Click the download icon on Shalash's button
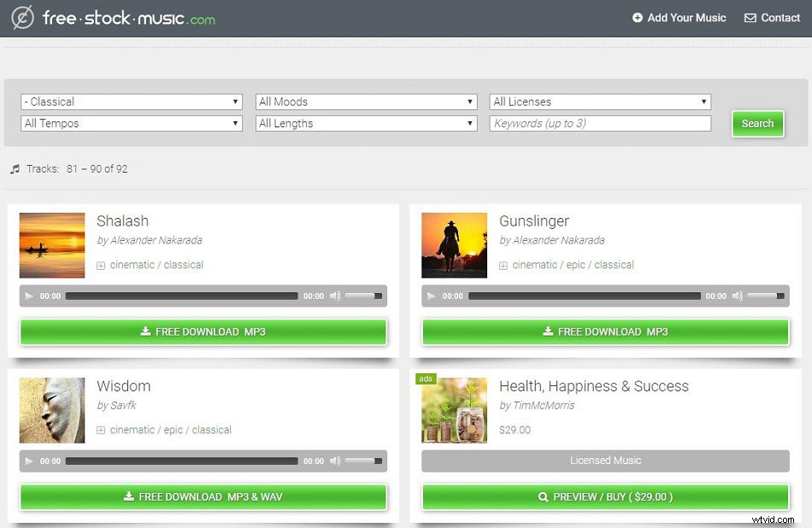The width and height of the screenshot is (812, 528). pos(145,331)
